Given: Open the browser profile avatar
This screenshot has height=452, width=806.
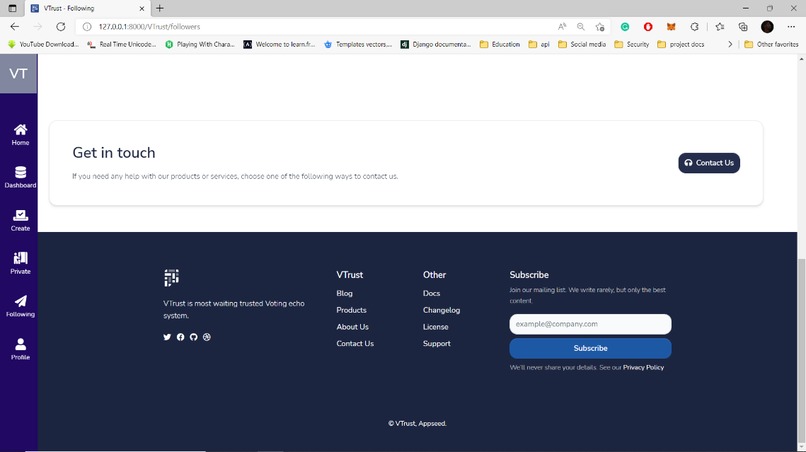Looking at the screenshot, I should point(767,27).
